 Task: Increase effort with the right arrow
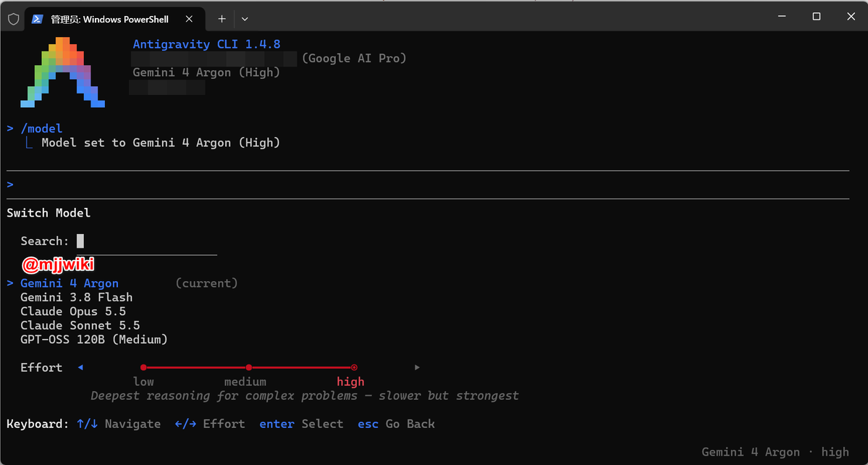418,367
